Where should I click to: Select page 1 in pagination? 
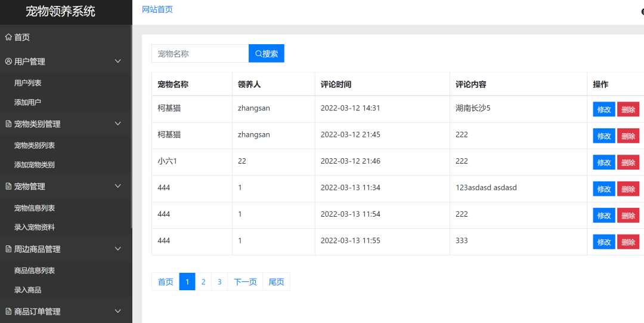point(187,281)
